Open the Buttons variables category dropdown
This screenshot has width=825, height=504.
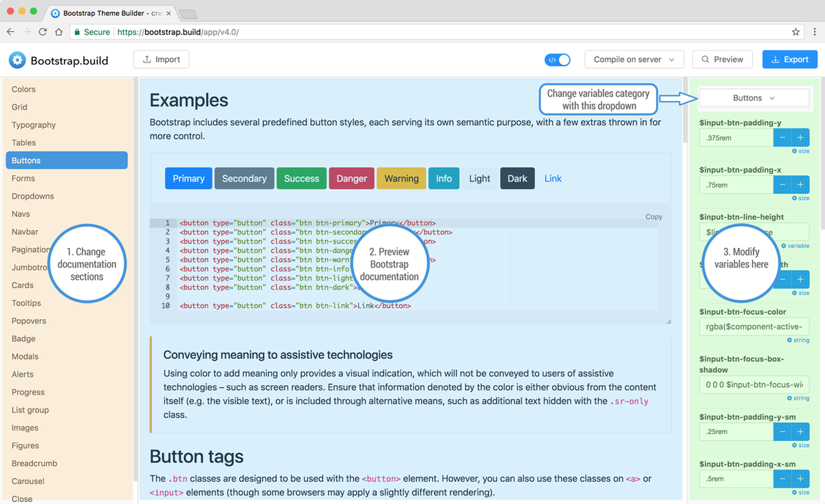coord(753,98)
